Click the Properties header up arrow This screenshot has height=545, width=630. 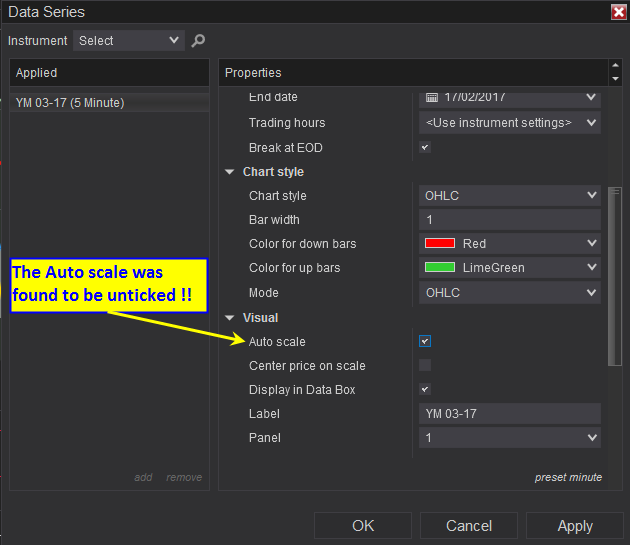coord(615,65)
